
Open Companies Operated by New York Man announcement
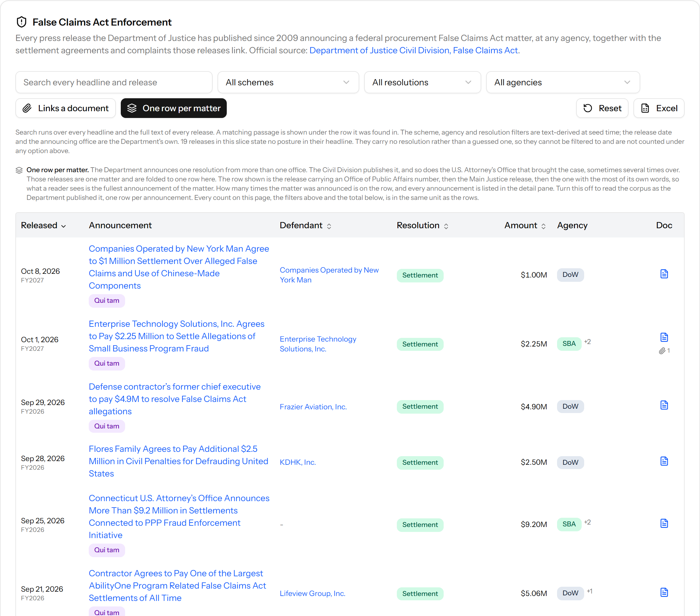(x=179, y=267)
